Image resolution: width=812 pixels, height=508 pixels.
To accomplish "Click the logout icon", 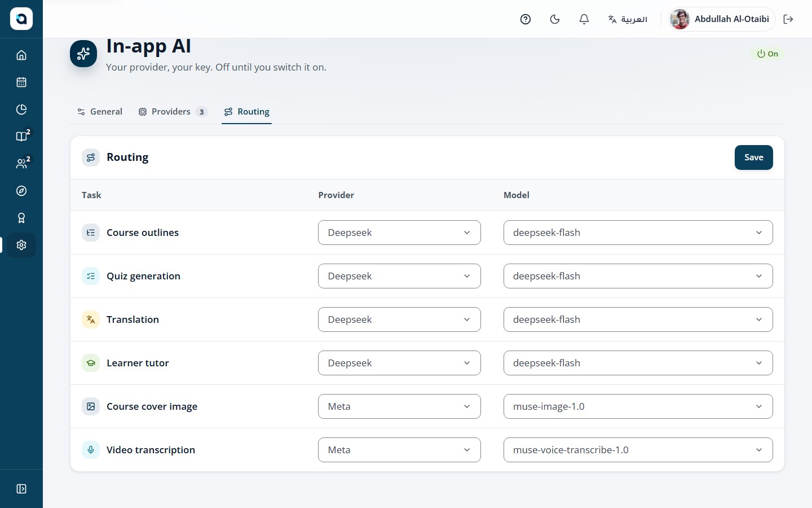I will [788, 19].
